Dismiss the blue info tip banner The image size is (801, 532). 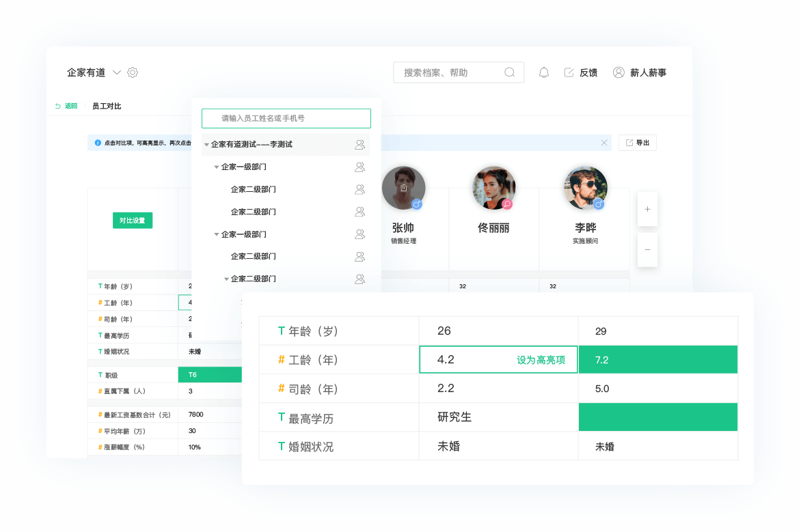[x=604, y=143]
